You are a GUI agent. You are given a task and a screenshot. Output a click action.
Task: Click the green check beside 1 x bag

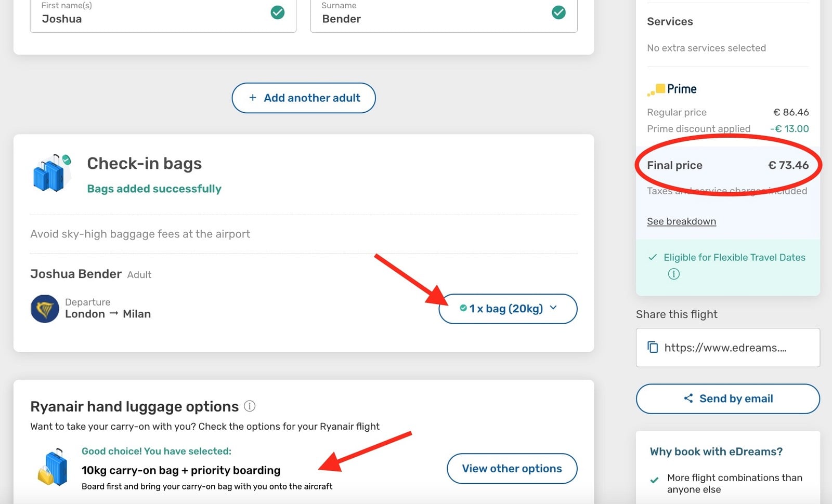click(x=463, y=308)
